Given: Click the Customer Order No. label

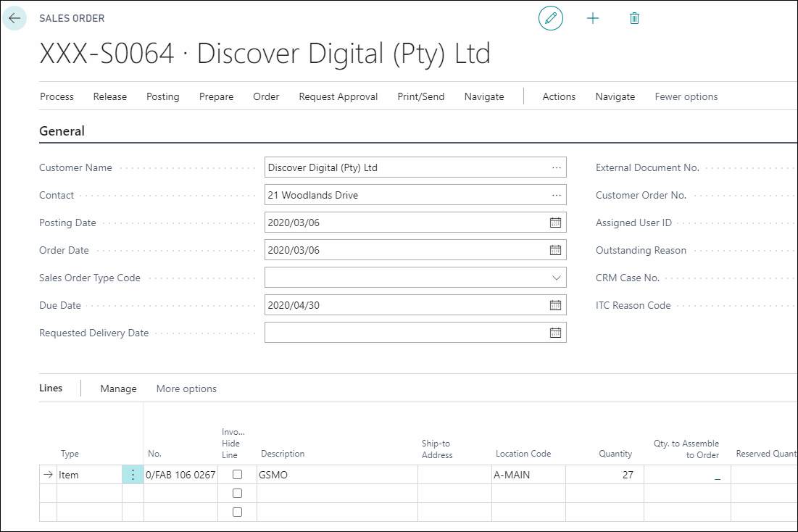Looking at the screenshot, I should coord(641,195).
